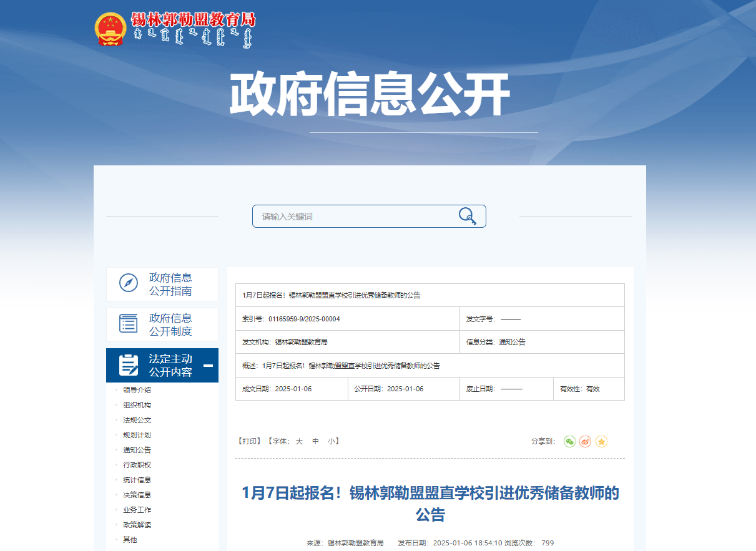Click the 锡林郭勒盟教育局 site title
756x551 pixels.
coord(193,20)
